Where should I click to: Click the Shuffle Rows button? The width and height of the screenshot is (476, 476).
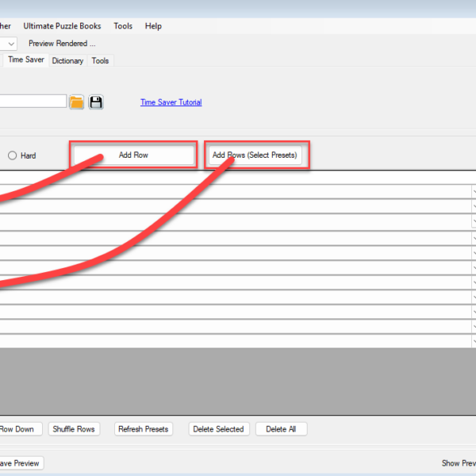pos(74,429)
